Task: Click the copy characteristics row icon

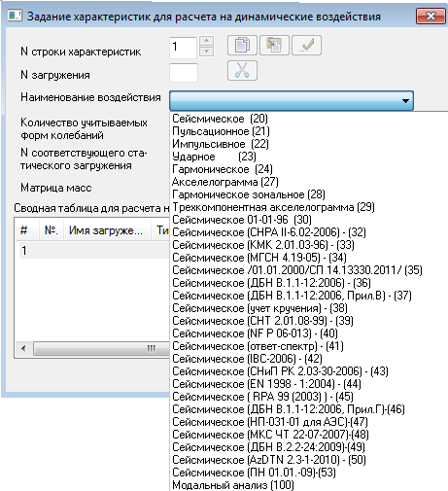Action: coord(242,45)
